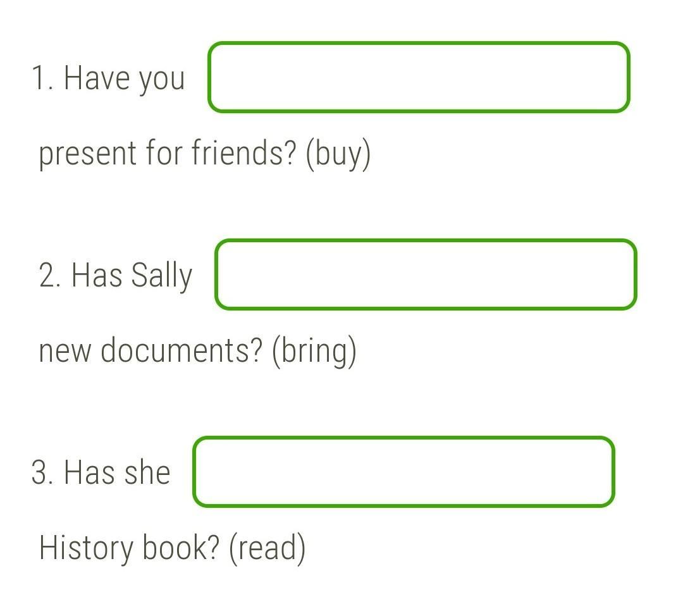Click the "(bring)" verb hint
Image resolution: width=683 pixels, height=616 pixels.
tap(314, 351)
